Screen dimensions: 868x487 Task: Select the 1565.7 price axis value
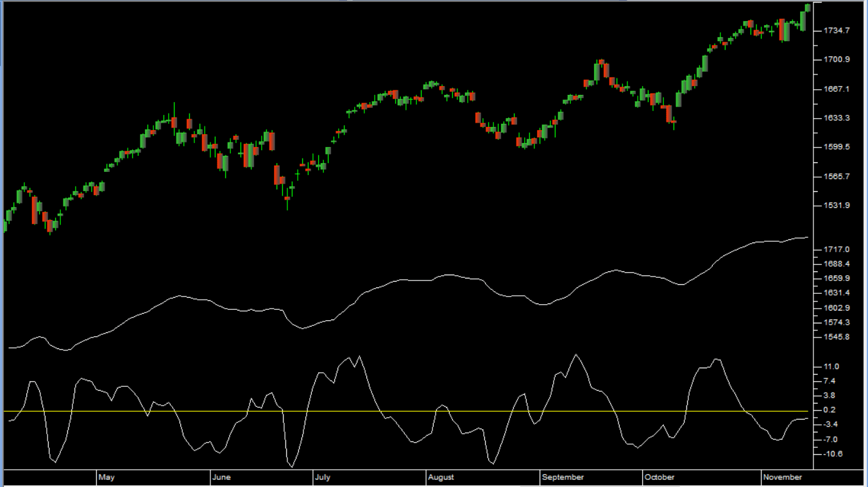pyautogui.click(x=836, y=176)
